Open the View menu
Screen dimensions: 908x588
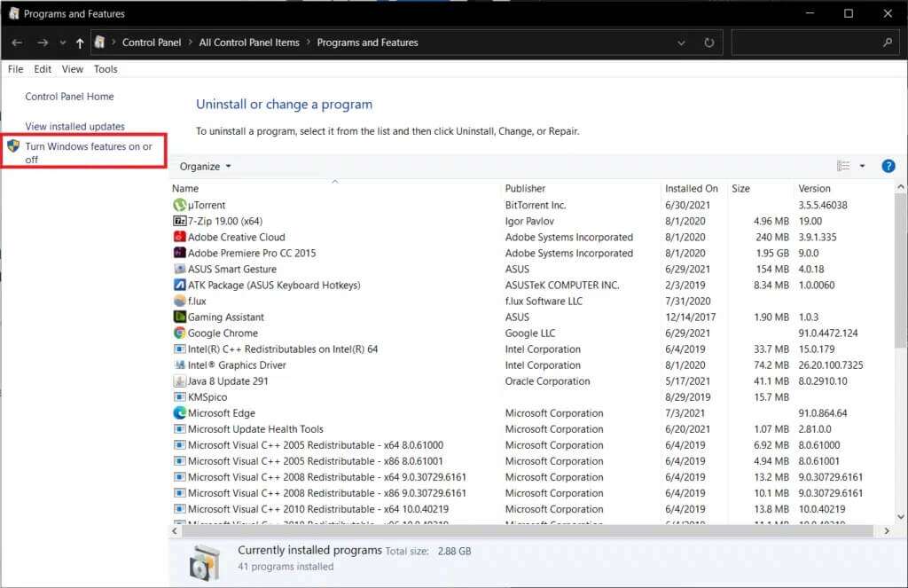click(73, 69)
